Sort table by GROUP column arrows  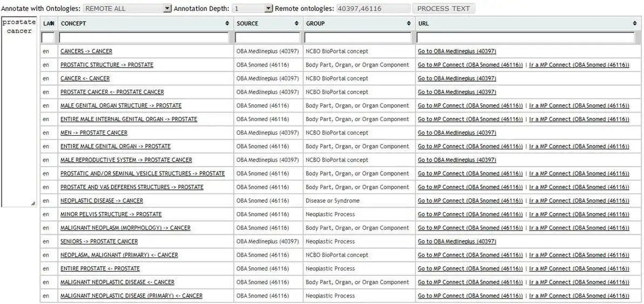click(x=408, y=24)
